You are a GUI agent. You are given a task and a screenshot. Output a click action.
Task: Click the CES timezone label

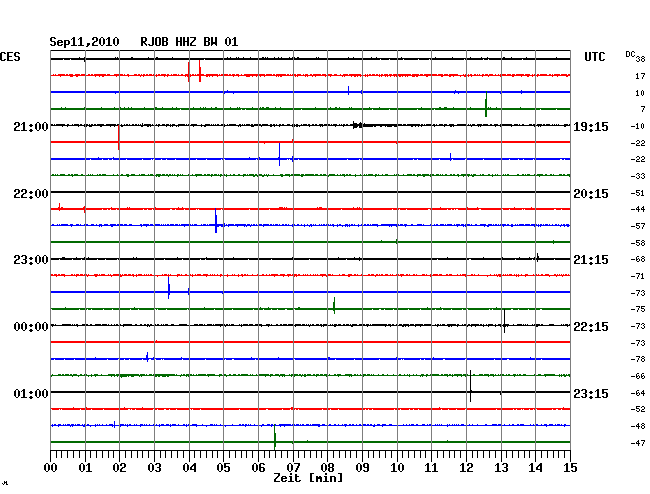(x=10, y=57)
